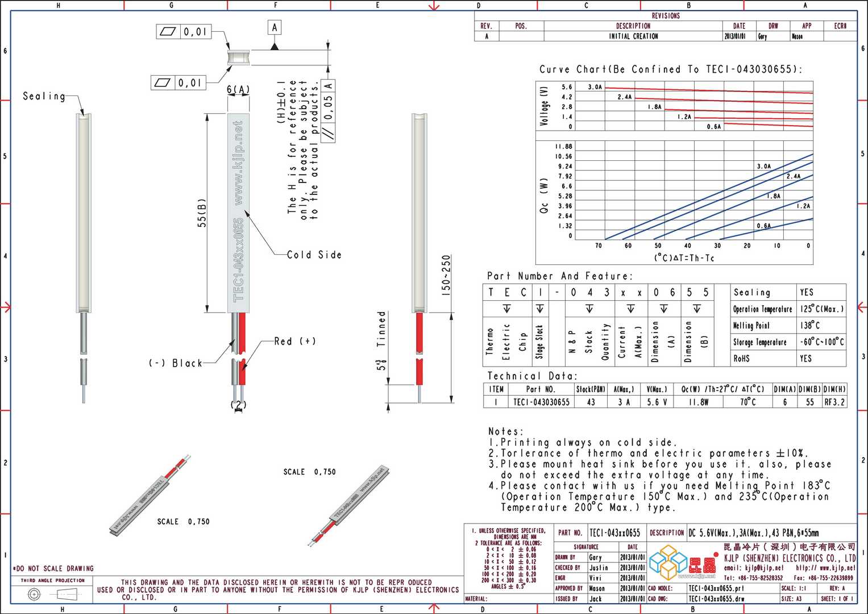Click the 'REVISIONS' table header
Viewport: 868px width, 614px height.
coord(665,16)
